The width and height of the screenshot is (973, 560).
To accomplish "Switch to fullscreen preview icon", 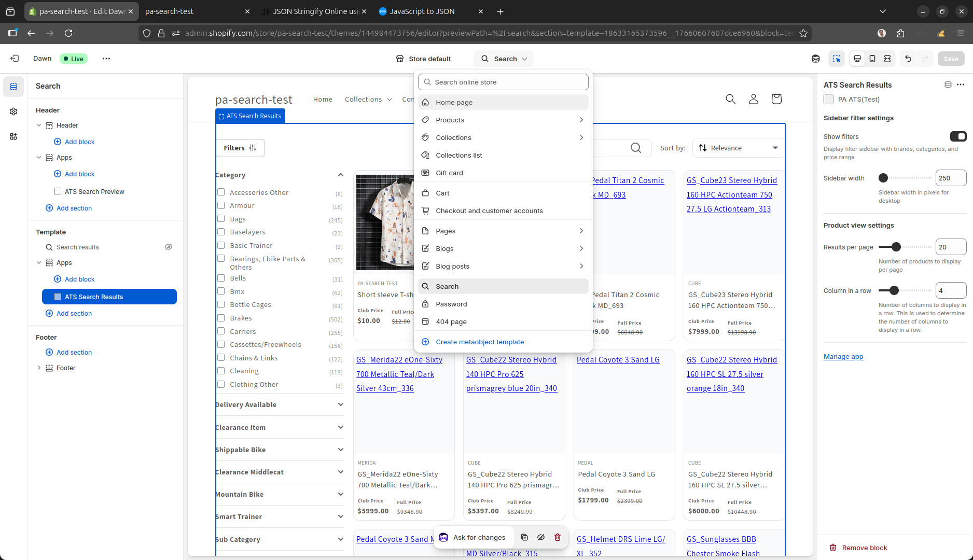I will tap(887, 59).
